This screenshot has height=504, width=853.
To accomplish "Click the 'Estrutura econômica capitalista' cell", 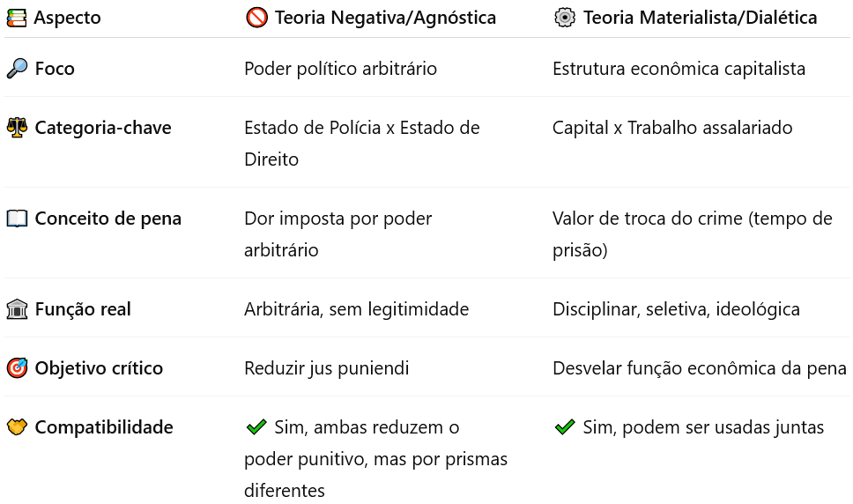I will pyautogui.click(x=679, y=69).
